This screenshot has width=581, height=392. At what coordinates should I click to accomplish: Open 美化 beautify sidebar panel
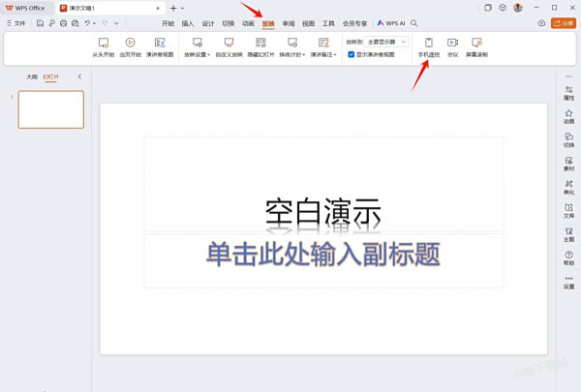point(568,188)
